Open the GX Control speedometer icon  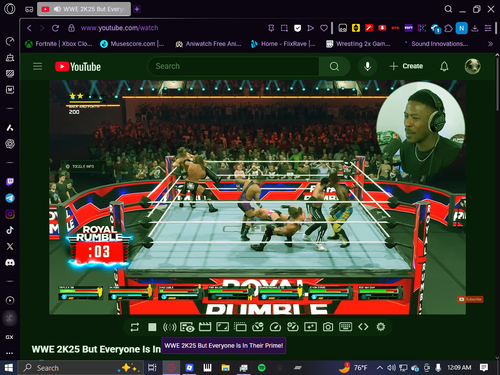click(10, 41)
